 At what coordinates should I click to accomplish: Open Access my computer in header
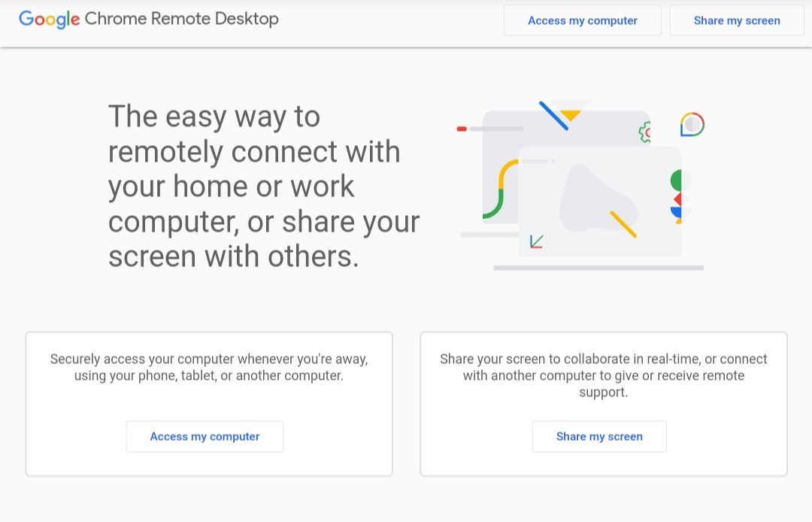[583, 21]
